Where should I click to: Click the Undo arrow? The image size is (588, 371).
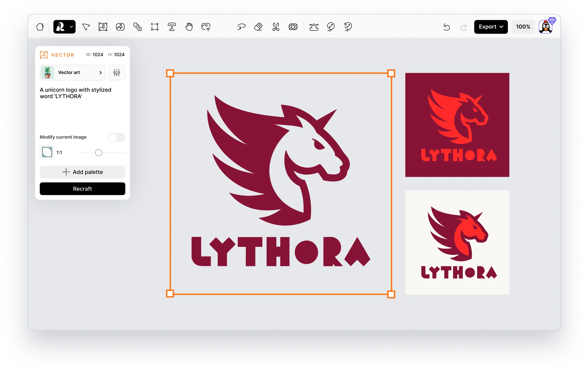point(446,27)
